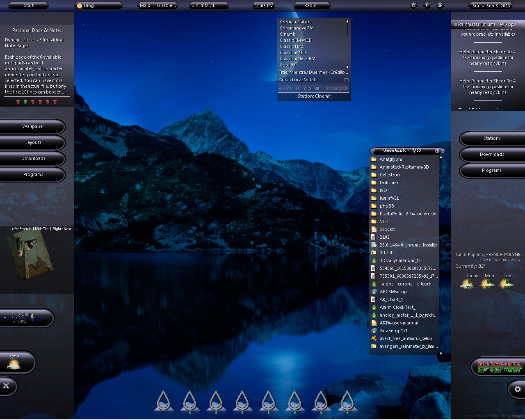
Task: Click the Stations button on right
Action: (x=492, y=139)
